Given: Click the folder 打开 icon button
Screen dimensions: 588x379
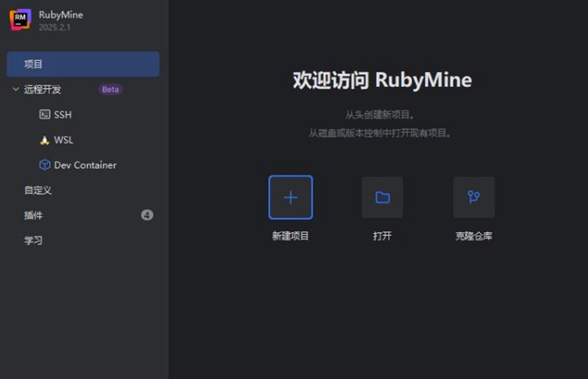Looking at the screenshot, I should click(382, 197).
